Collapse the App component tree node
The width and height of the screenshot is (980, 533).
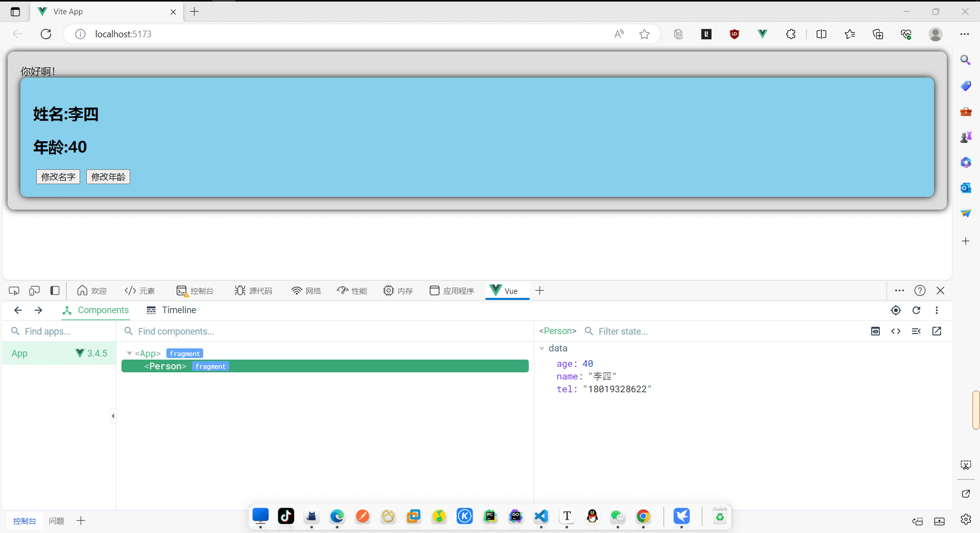[129, 353]
